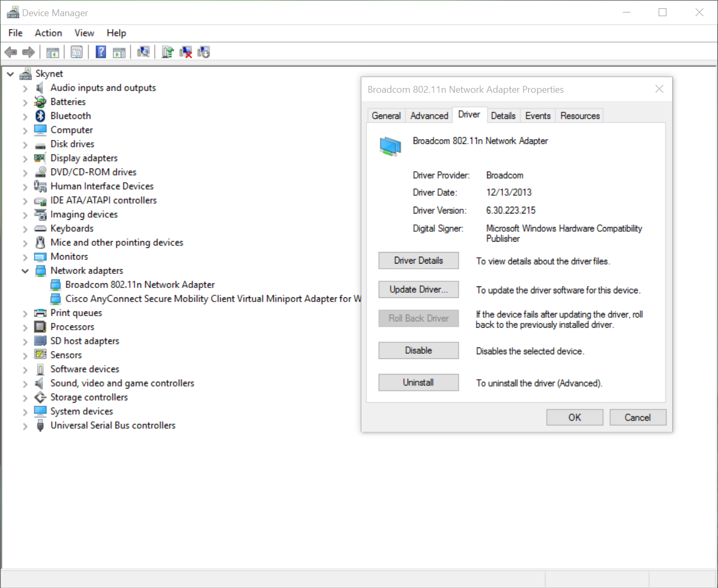Click the Disable button in the properties dialog

[419, 351]
